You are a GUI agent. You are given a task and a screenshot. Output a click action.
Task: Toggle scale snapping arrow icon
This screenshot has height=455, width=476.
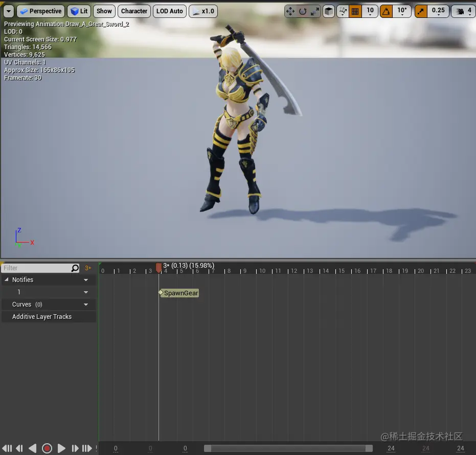421,12
